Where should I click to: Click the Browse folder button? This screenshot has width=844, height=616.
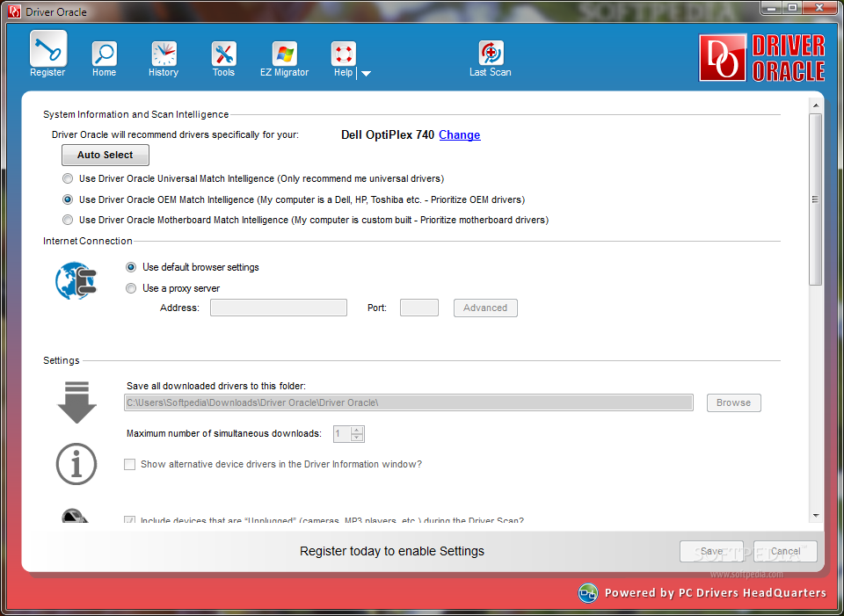coord(733,402)
